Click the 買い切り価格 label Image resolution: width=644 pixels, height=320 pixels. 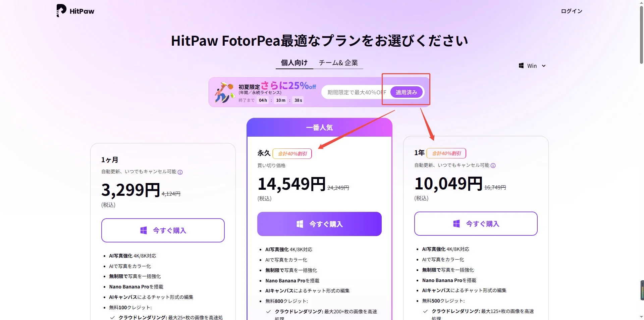[x=271, y=166]
